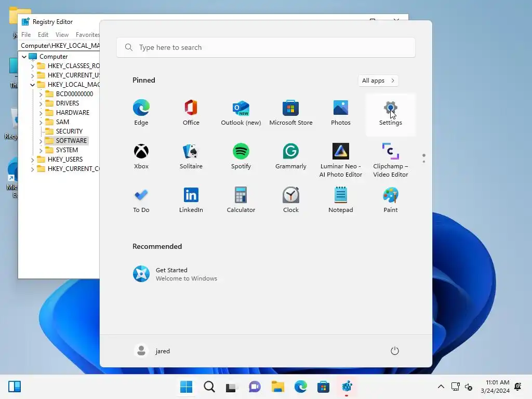The height and width of the screenshot is (399, 532).
Task: Open Chat app on the taskbar
Action: (255, 387)
